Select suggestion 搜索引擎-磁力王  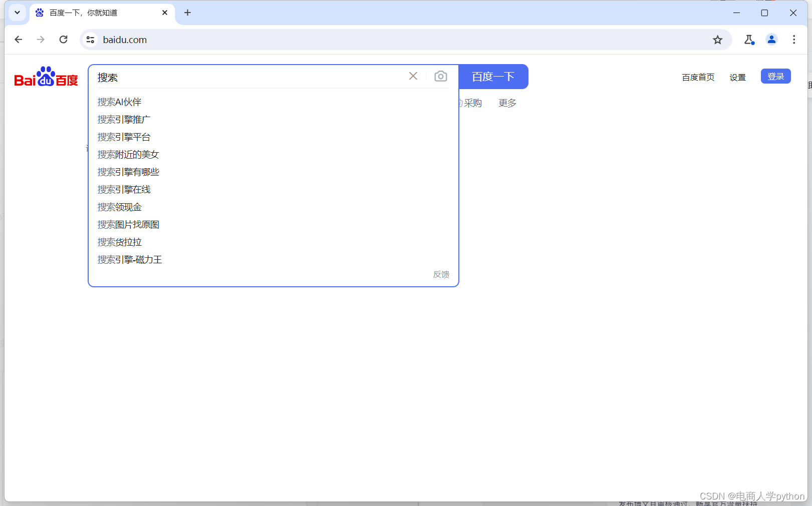274,260
